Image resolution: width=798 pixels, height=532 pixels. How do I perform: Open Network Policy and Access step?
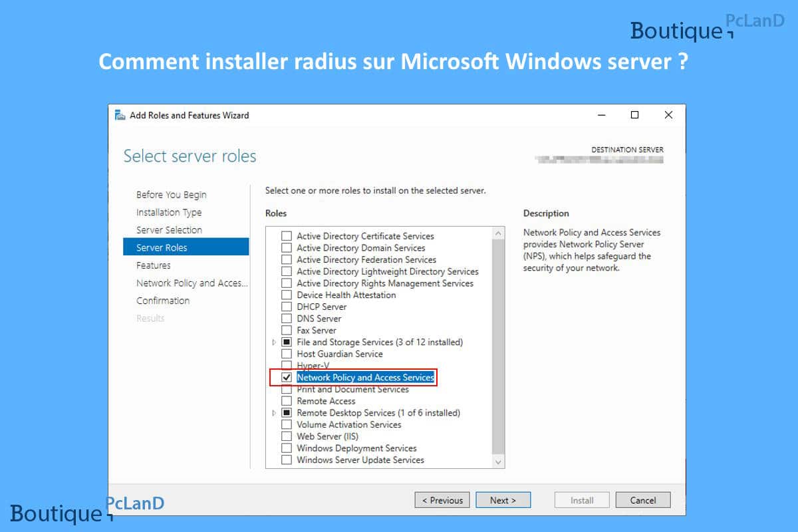(192, 283)
